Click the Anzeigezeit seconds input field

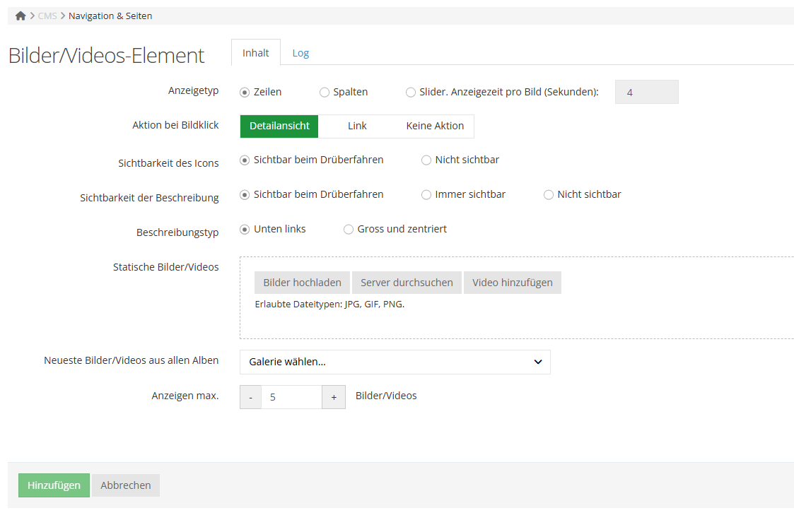pyautogui.click(x=647, y=92)
